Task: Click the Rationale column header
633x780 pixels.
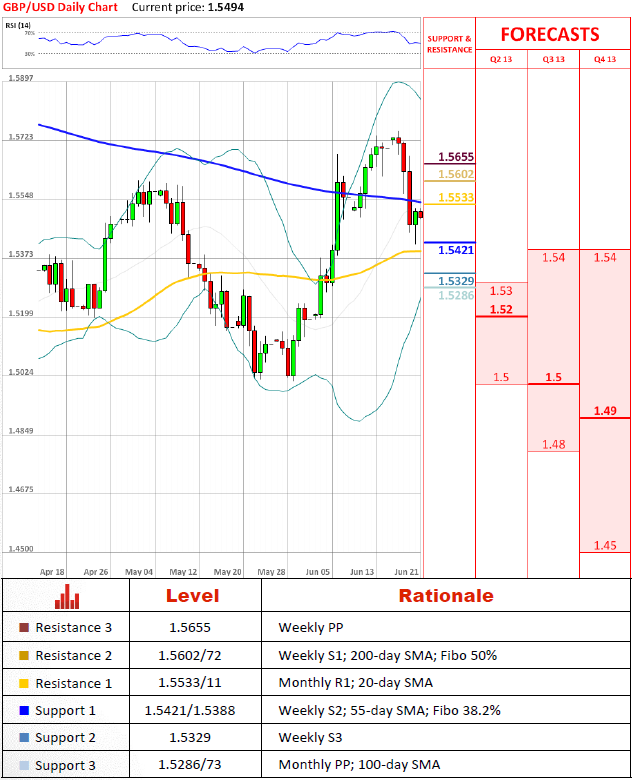Action: point(446,596)
